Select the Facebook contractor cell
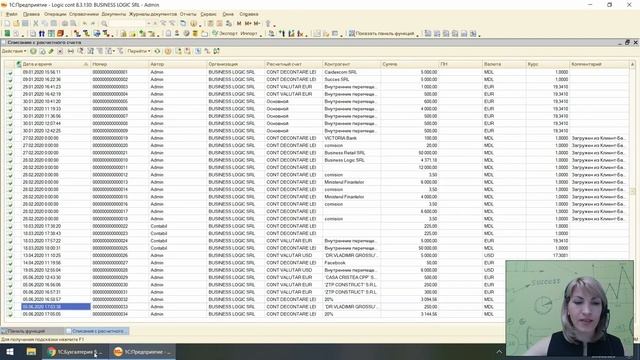 pyautogui.click(x=351, y=263)
